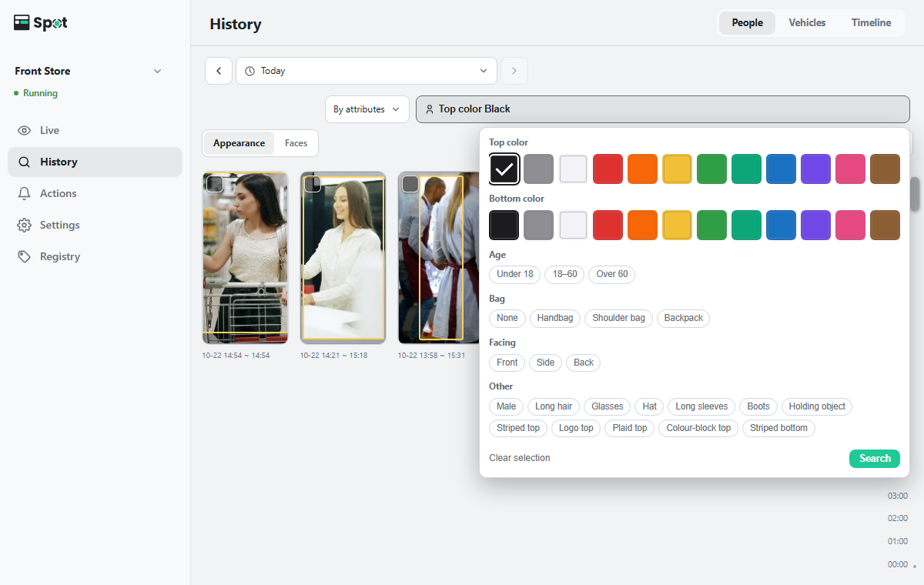
Task: Click the clock icon beside Today
Action: tap(249, 71)
